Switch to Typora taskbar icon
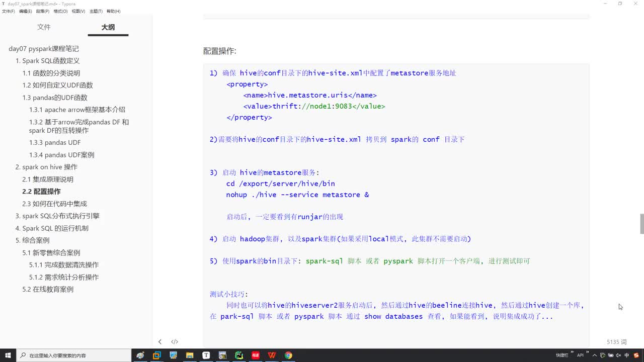The width and height of the screenshot is (644, 362). [x=206, y=355]
